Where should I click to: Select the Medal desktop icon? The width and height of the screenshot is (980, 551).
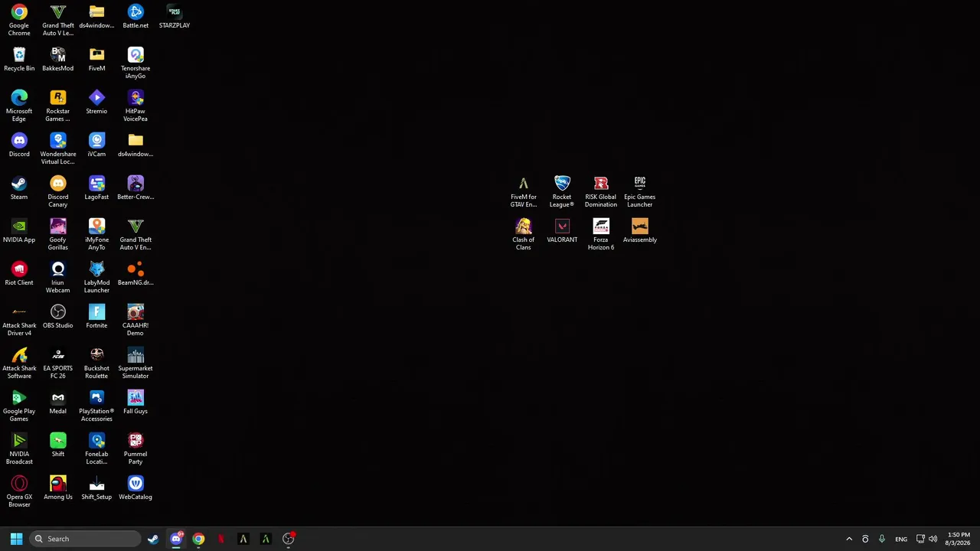58,402
